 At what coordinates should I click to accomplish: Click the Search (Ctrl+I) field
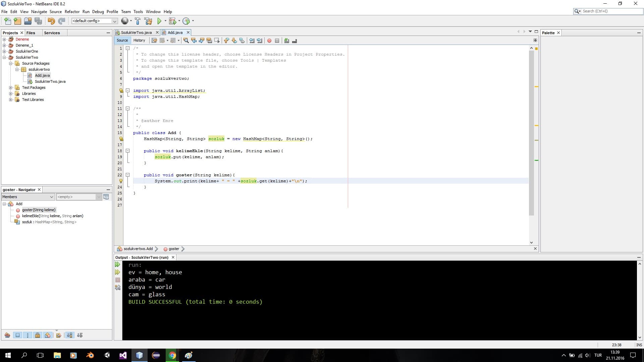coord(608,11)
